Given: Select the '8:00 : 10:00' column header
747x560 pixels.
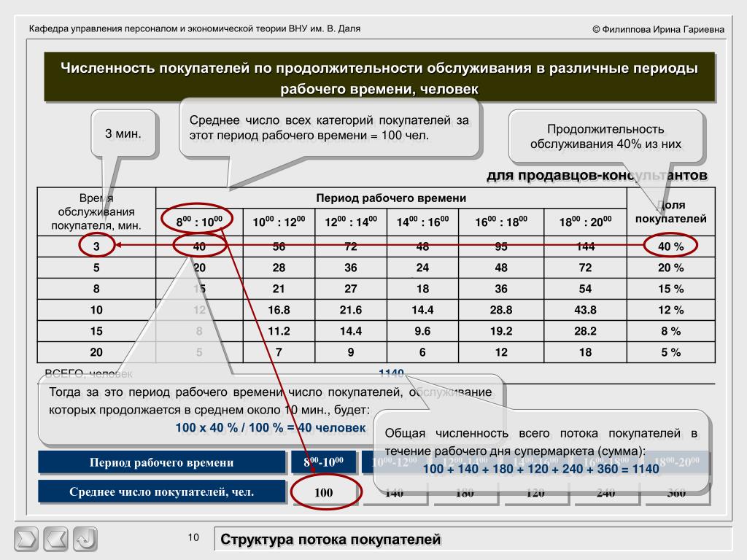Looking at the screenshot, I should coord(199,222).
